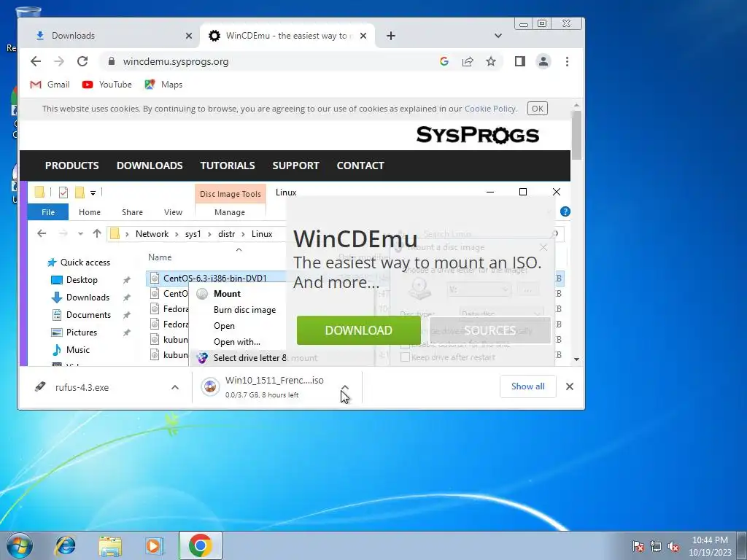Open Windows Explorer from taskbar
This screenshot has height=560, width=747.
point(110,545)
